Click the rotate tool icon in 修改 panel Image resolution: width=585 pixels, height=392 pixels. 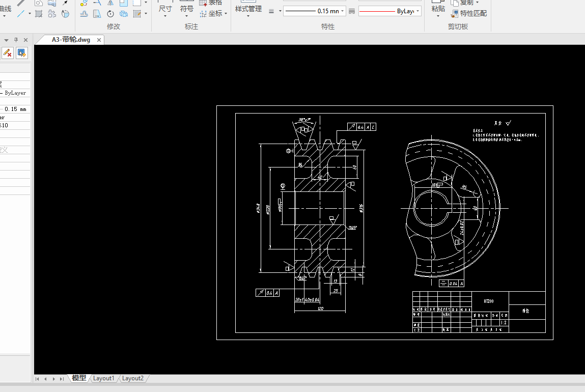110,14
